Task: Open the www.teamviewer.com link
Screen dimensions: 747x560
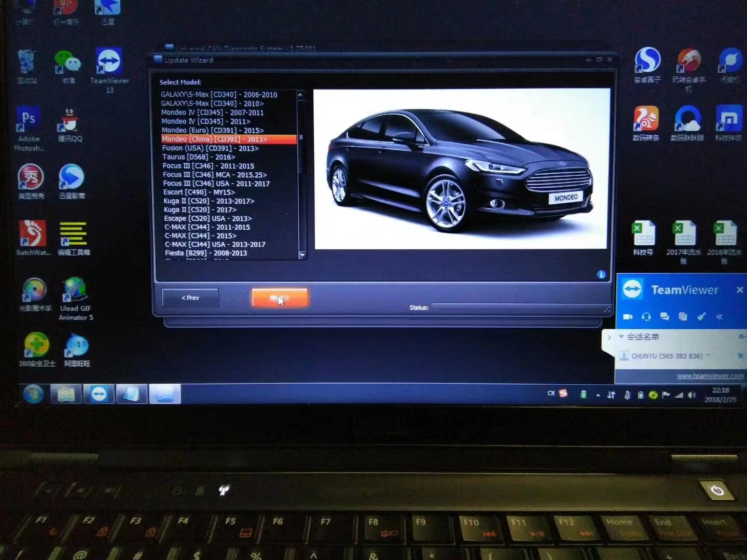Action: (710, 376)
